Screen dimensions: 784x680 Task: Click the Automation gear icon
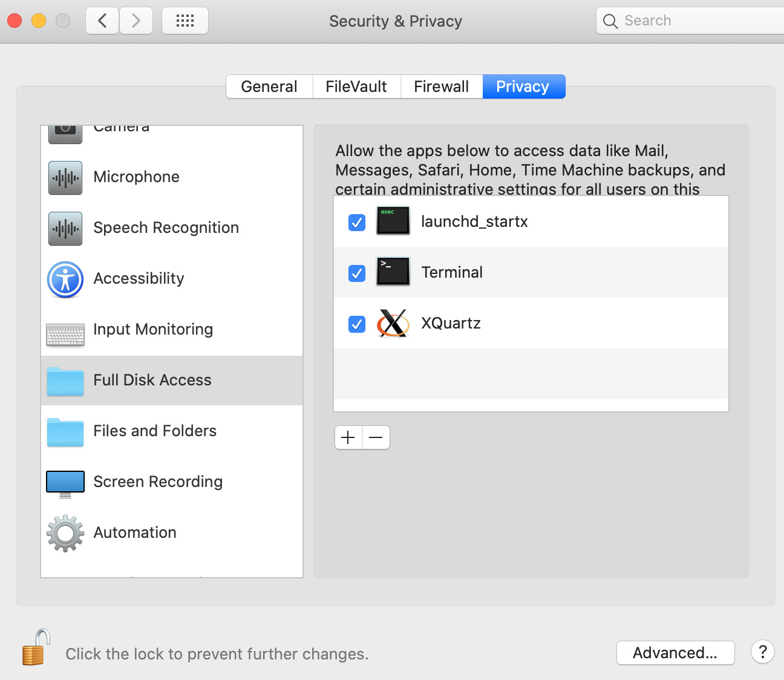[65, 533]
